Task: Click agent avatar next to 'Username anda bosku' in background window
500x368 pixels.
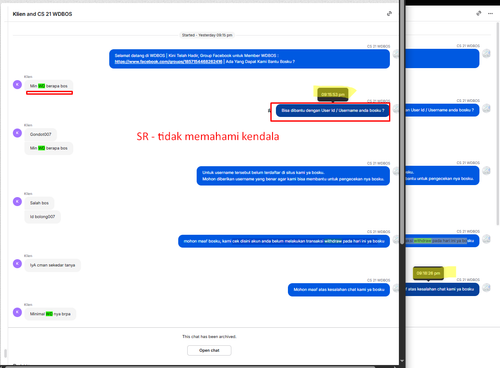Action: (486, 108)
